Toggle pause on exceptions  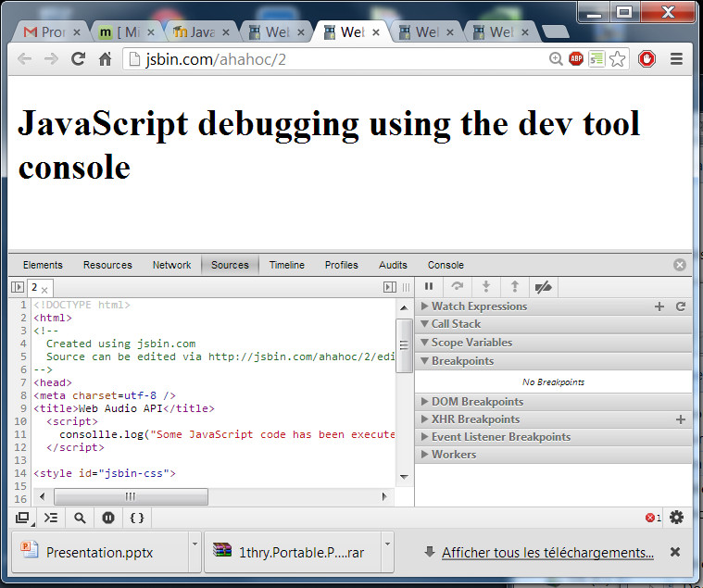tap(108, 518)
